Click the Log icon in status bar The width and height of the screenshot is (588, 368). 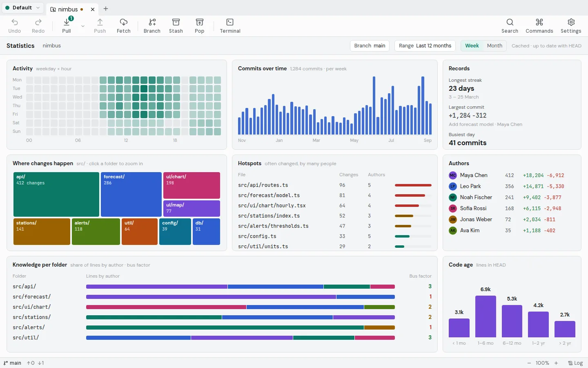[570, 363]
